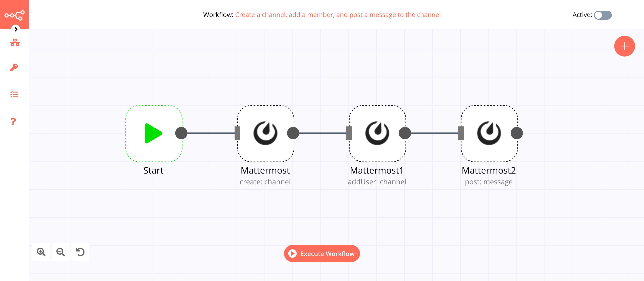Click Execute Workflow button
This screenshot has width=644, height=281.
point(322,254)
